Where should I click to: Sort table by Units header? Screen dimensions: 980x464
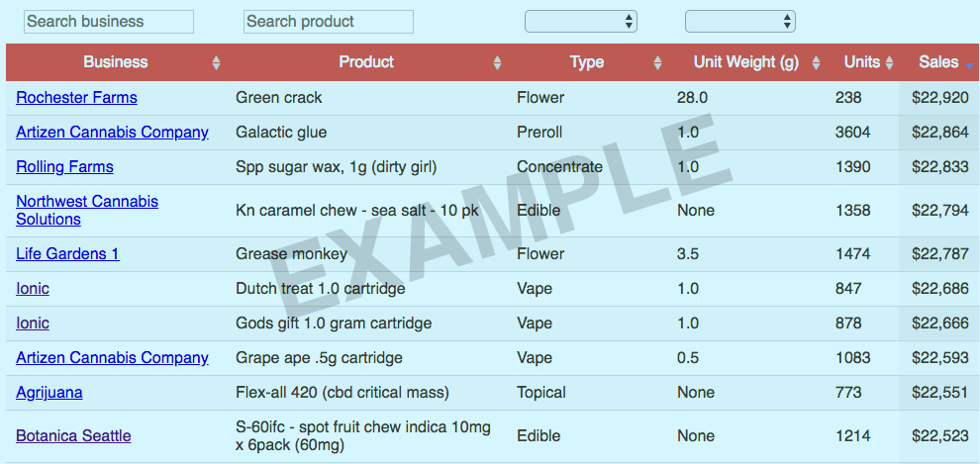pyautogui.click(x=862, y=61)
